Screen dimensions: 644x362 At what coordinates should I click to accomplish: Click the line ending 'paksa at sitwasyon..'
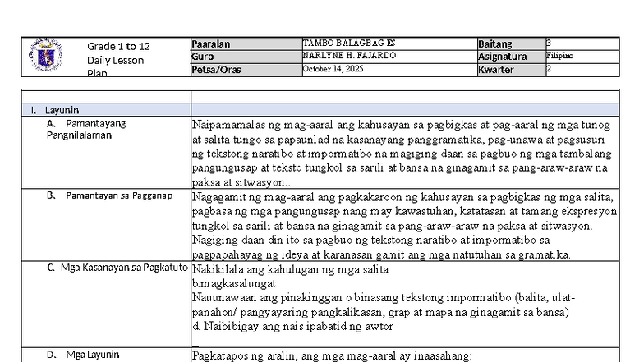[x=241, y=182]
